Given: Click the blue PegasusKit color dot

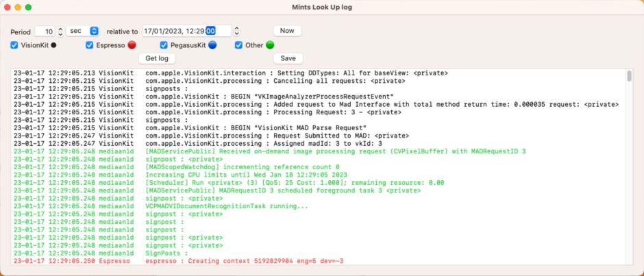Looking at the screenshot, I should tap(212, 45).
